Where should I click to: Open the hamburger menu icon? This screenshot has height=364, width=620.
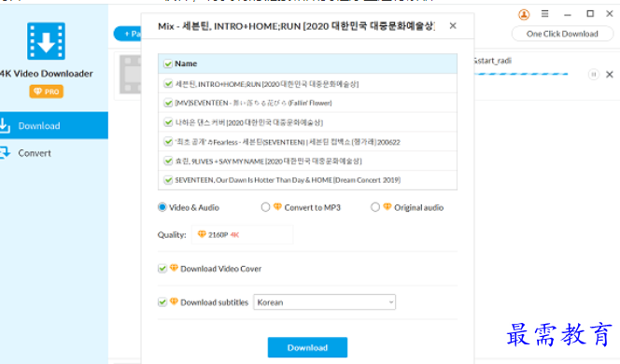pos(545,14)
